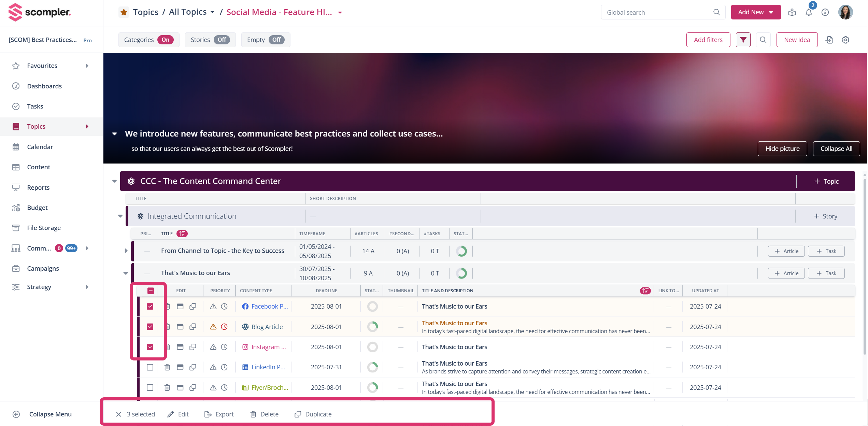This screenshot has height=426, width=868.
Task: Check the LinkedIn post row checkbox
Action: (150, 367)
